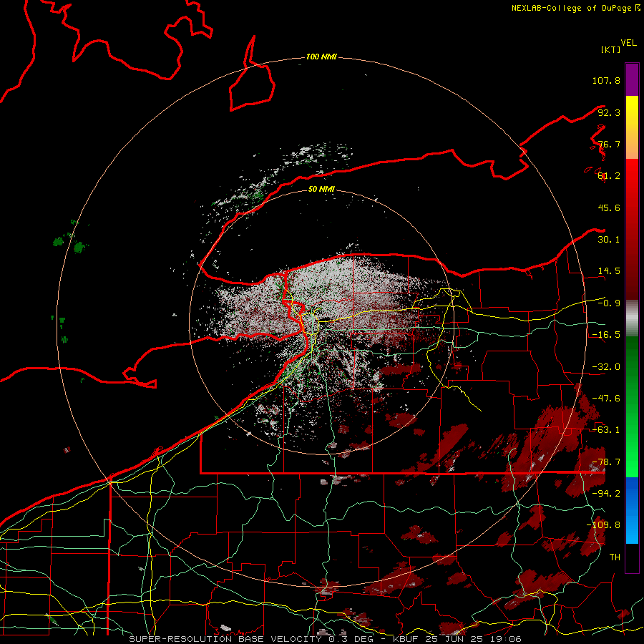Pick the gray near-zero segment of the color bar
Image resolution: width=644 pixels, height=644 pixels.
[632, 318]
